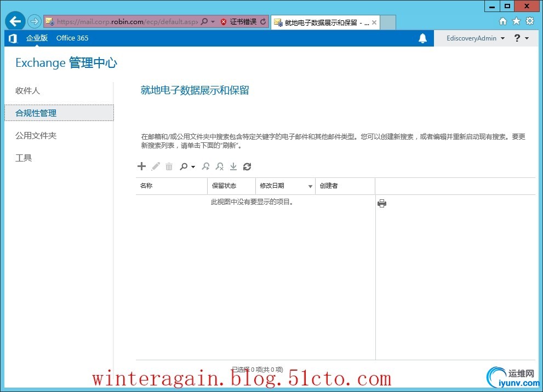
Task: Open browser tools gear icon
Action: point(530,21)
